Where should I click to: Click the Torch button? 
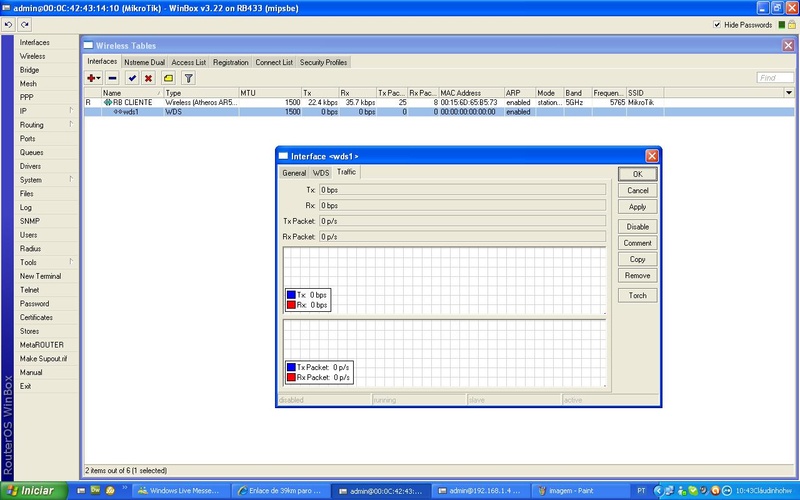638,295
